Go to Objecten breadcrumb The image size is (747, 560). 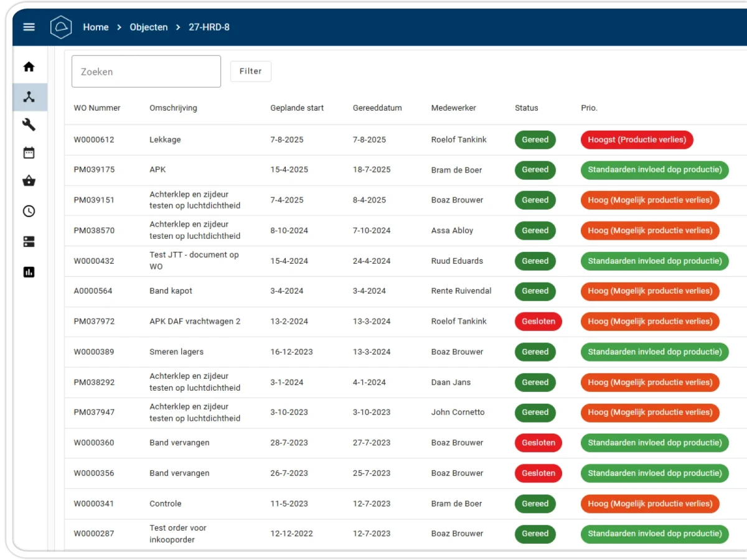click(x=149, y=27)
